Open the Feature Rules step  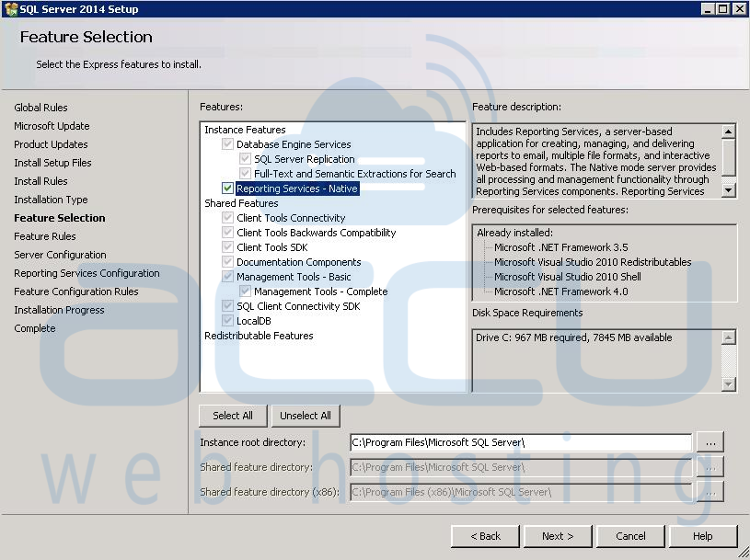point(45,236)
